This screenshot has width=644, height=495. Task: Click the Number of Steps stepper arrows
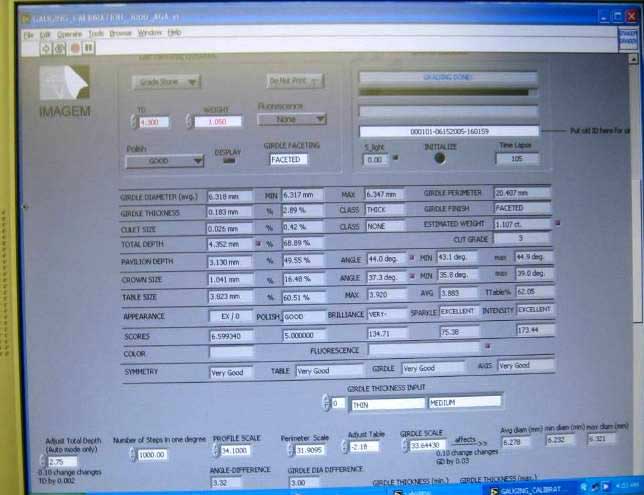pos(132,454)
